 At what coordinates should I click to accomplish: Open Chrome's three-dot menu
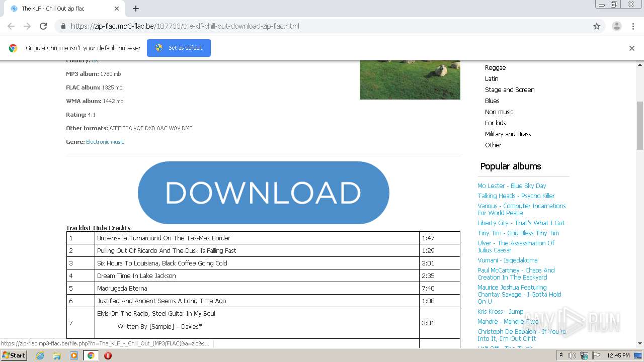click(x=633, y=26)
